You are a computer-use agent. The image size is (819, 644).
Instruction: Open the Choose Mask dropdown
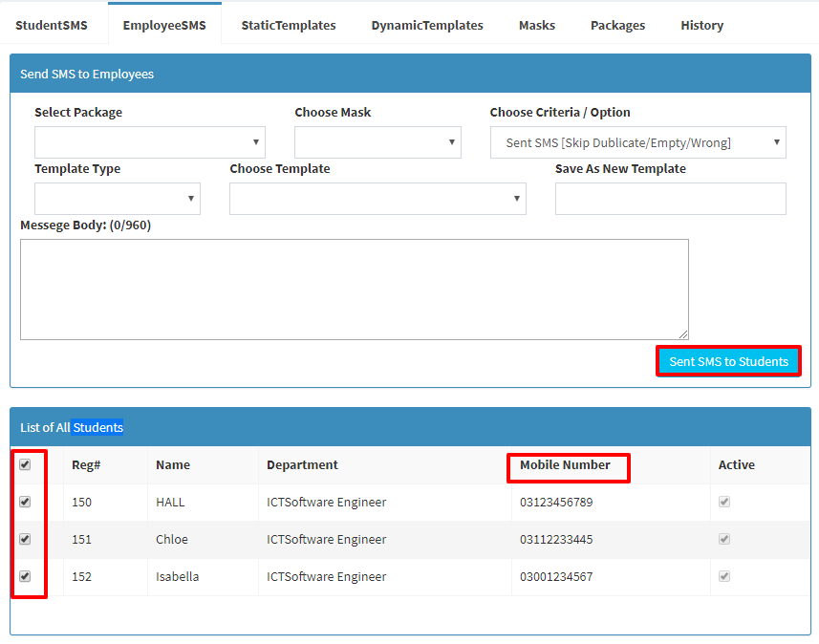click(377, 142)
